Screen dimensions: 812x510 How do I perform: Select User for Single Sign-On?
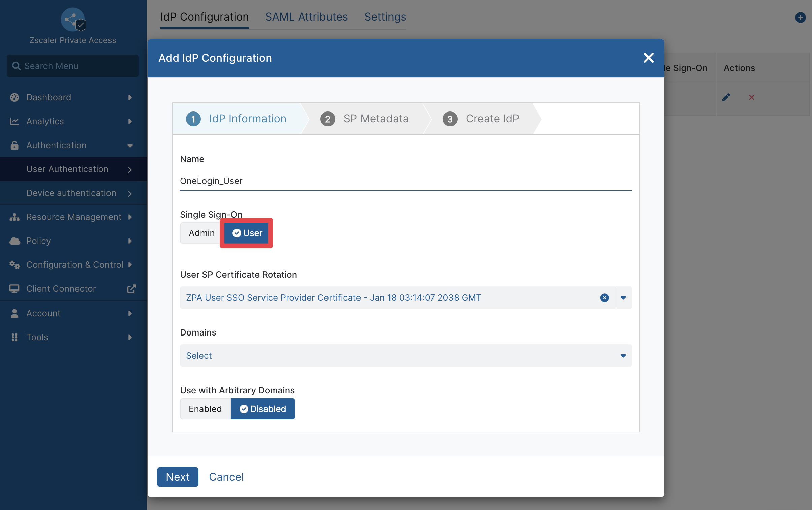click(x=247, y=233)
